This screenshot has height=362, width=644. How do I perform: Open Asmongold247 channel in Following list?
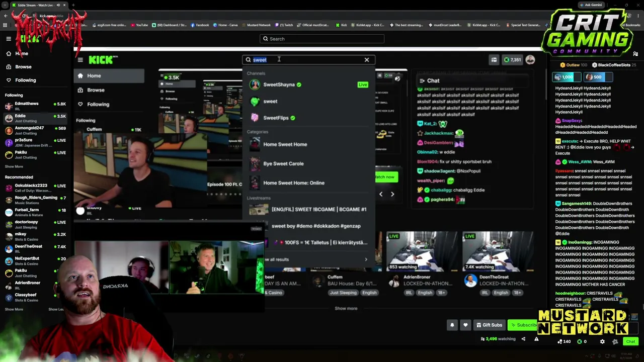(35, 130)
